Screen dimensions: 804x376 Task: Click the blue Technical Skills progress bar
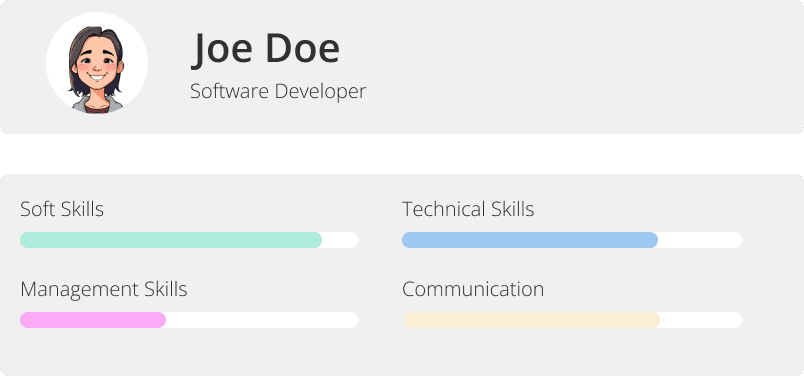(530, 240)
